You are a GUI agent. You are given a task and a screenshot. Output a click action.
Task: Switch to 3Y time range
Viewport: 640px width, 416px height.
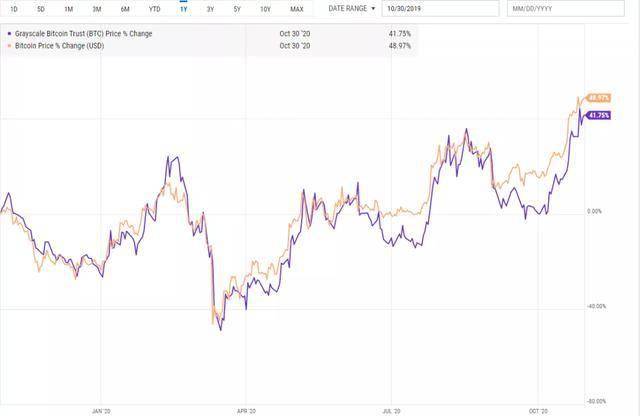(210, 9)
